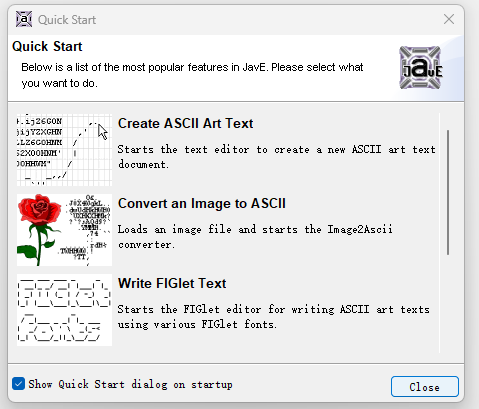The height and width of the screenshot is (409, 479).
Task: Disable Show Quick Start dialog on startup checkbox
Action: coord(18,384)
